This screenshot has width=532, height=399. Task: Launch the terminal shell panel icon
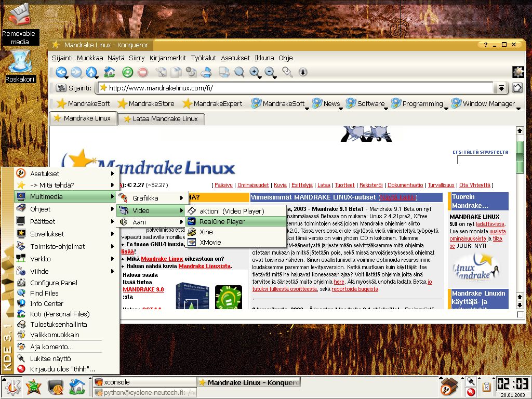pyautogui.click(x=55, y=387)
